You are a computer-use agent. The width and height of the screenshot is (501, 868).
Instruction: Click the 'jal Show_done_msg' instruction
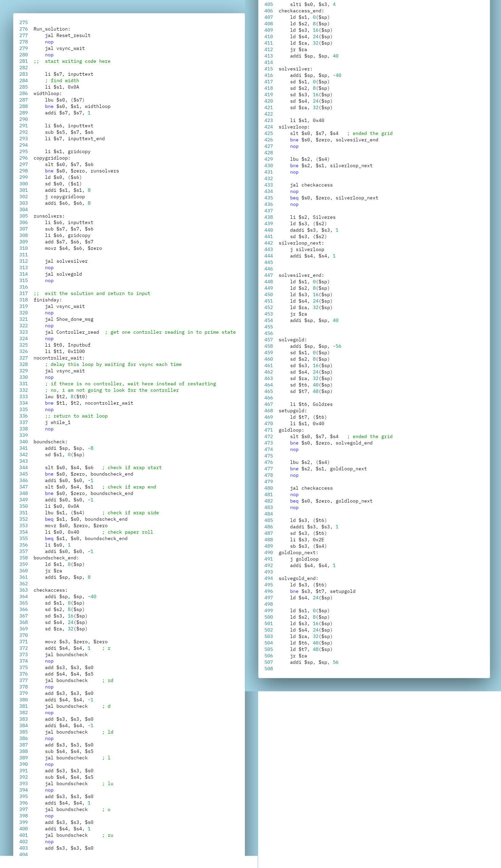click(69, 319)
